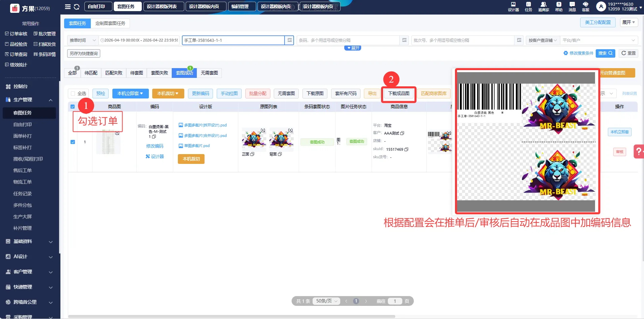The height and width of the screenshot is (319, 644).
Task: Open the 客服 customer service icon
Action: pyautogui.click(x=586, y=6)
